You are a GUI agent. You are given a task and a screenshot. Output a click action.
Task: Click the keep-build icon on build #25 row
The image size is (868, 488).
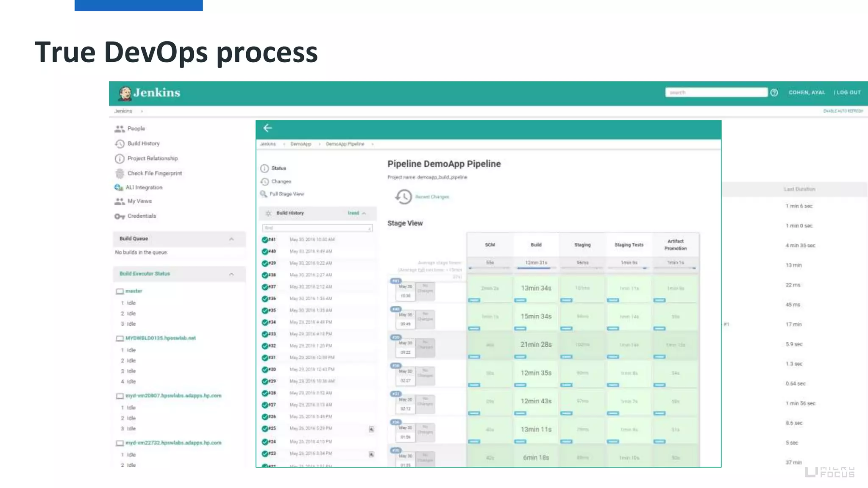coord(371,429)
